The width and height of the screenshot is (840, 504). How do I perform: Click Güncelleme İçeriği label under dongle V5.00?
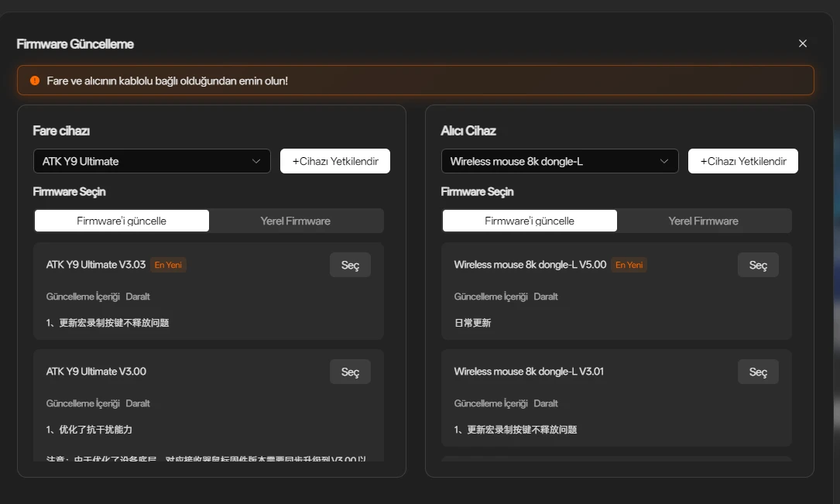(x=491, y=297)
